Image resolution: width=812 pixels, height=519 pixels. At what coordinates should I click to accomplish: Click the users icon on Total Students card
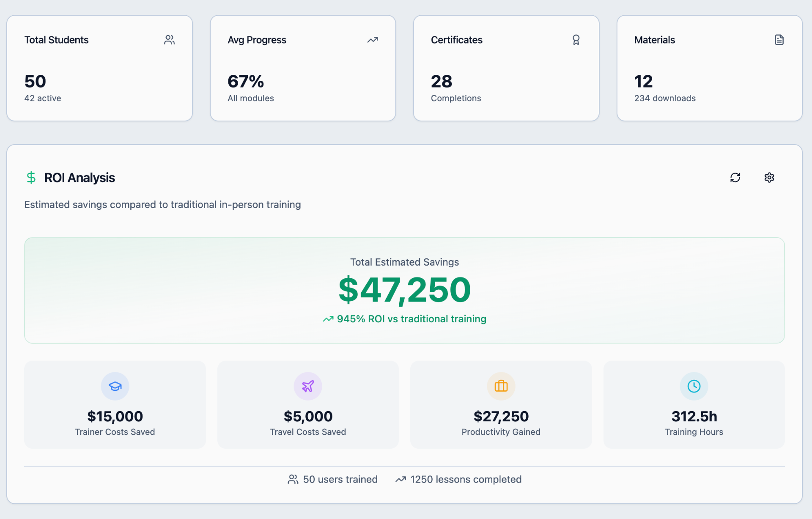pyautogui.click(x=169, y=39)
